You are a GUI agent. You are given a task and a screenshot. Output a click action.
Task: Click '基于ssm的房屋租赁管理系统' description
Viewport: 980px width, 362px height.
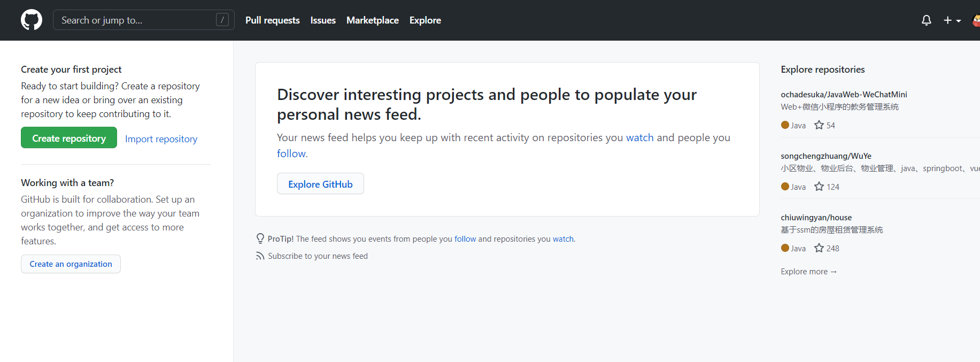[831, 230]
